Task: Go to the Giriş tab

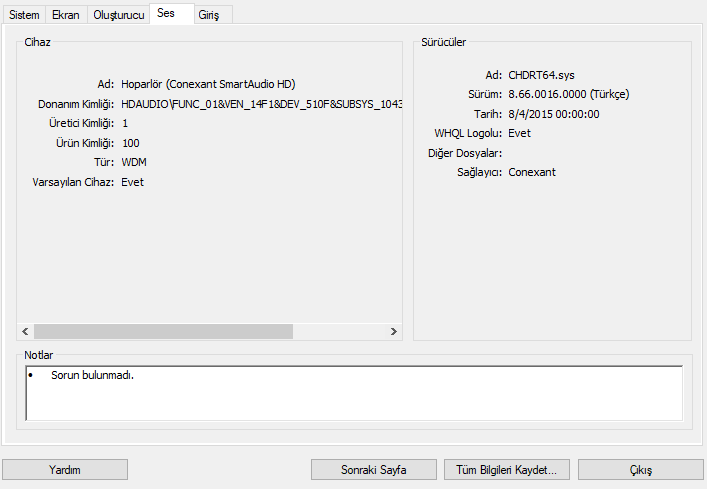Action: tap(209, 15)
